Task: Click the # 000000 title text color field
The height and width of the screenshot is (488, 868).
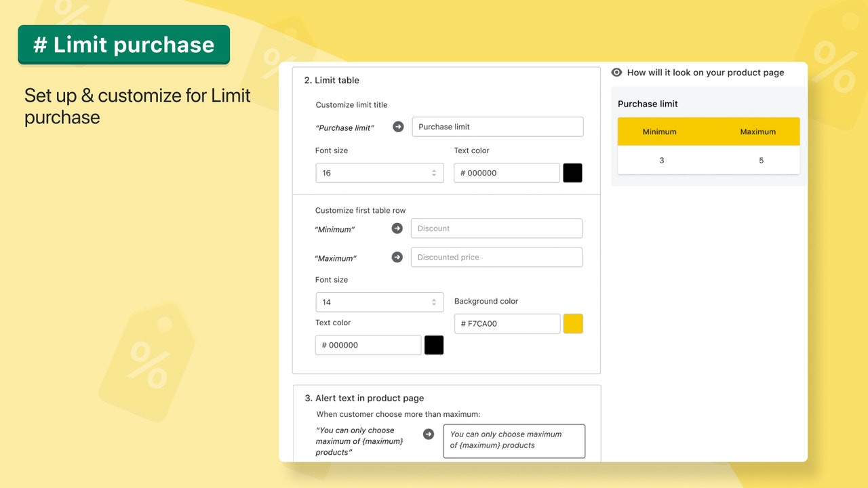Action: pos(506,173)
